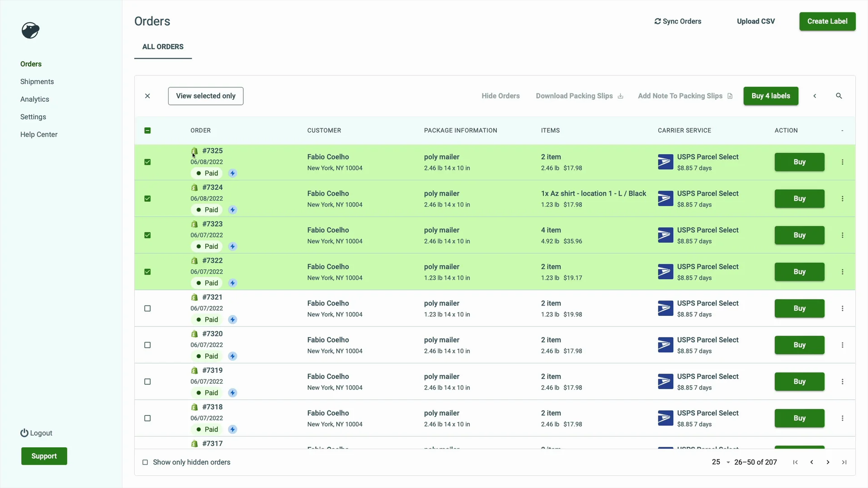The width and height of the screenshot is (868, 488).
Task: Click the Create Label button
Action: tap(827, 21)
